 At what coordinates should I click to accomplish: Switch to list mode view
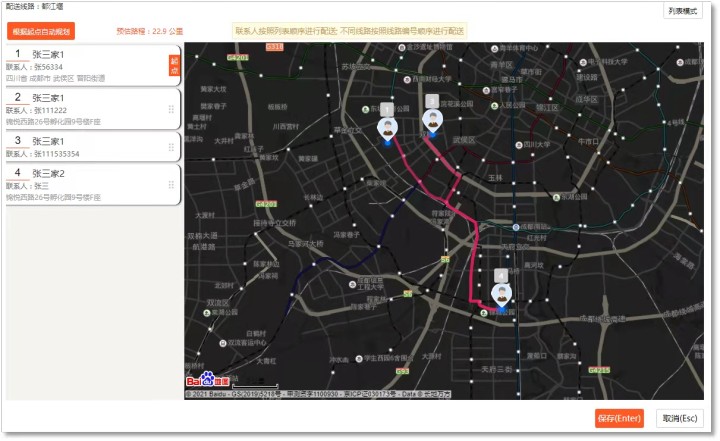[683, 11]
